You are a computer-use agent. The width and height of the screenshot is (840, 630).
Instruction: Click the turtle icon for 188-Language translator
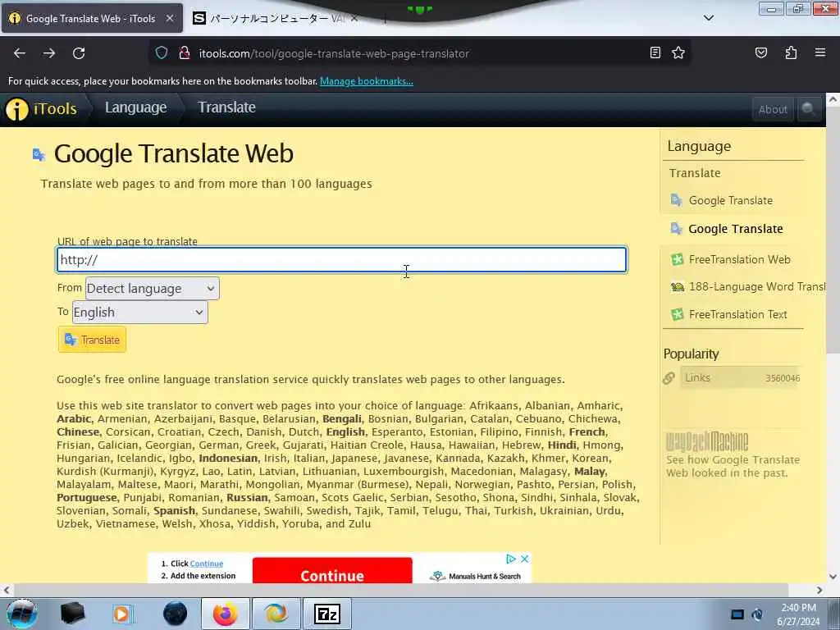pyautogui.click(x=677, y=287)
